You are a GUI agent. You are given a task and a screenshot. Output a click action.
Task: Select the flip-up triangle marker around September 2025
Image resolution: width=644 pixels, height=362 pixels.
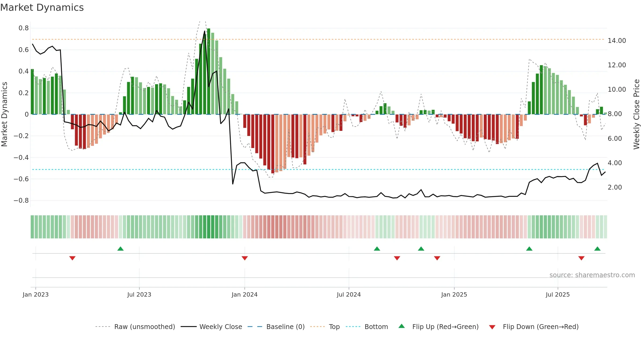597,249
